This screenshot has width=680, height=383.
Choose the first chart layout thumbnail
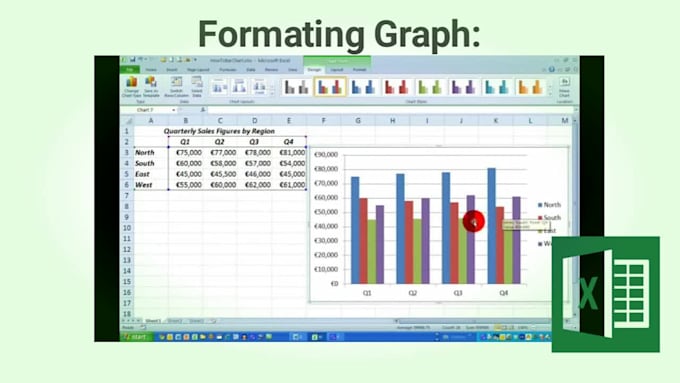[219, 87]
